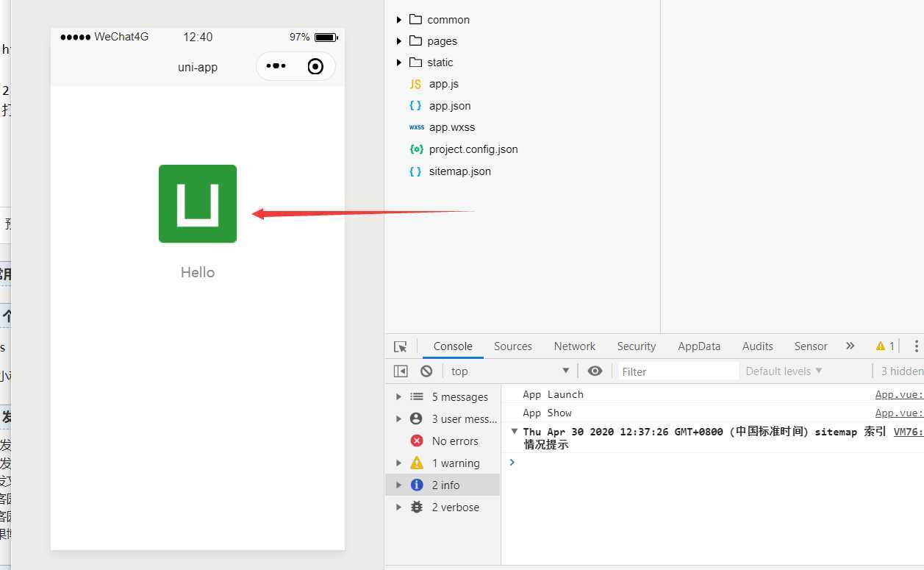Open the devtools three-dot options menu

pyautogui.click(x=916, y=346)
